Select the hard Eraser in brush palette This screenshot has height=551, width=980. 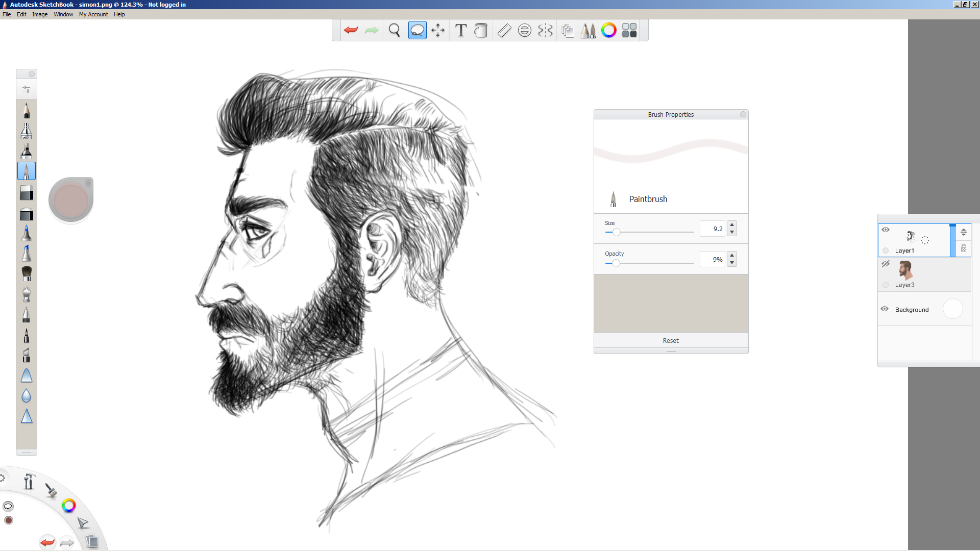(x=27, y=192)
